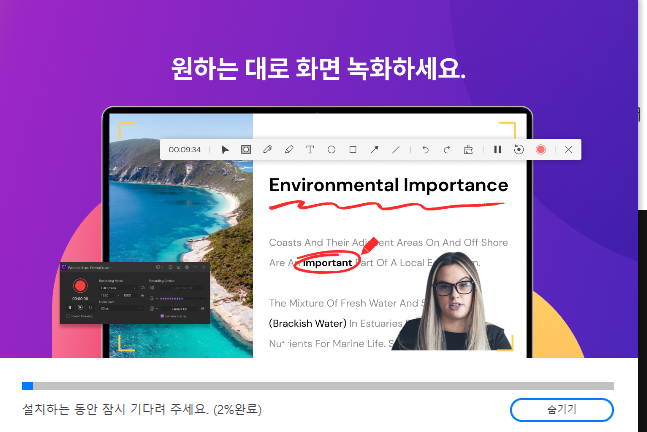Click the redo icon in preview toolbar

(447, 149)
